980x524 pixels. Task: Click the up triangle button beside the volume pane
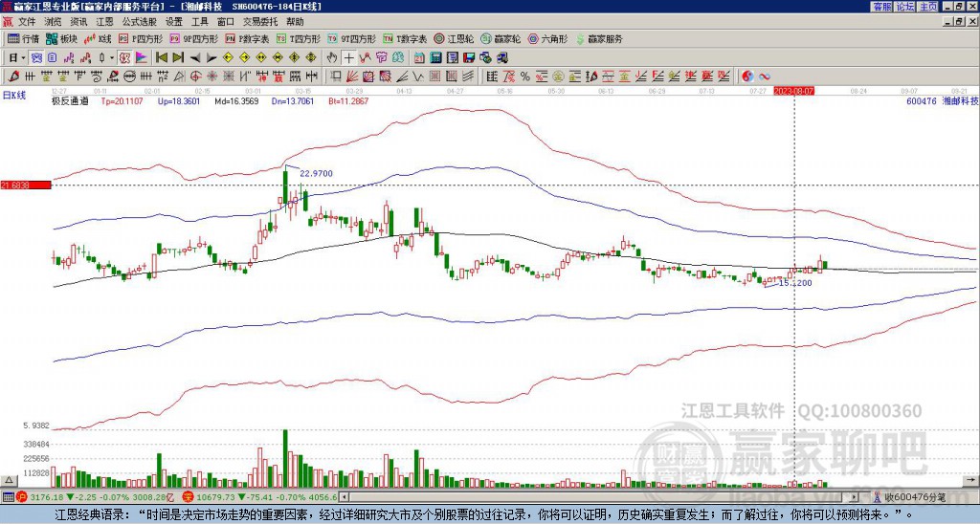[x=9, y=480]
